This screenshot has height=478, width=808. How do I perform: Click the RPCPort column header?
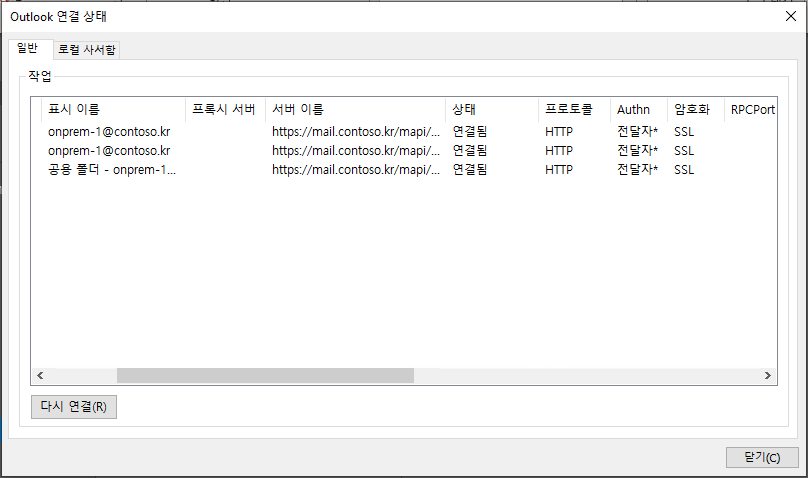point(751,109)
